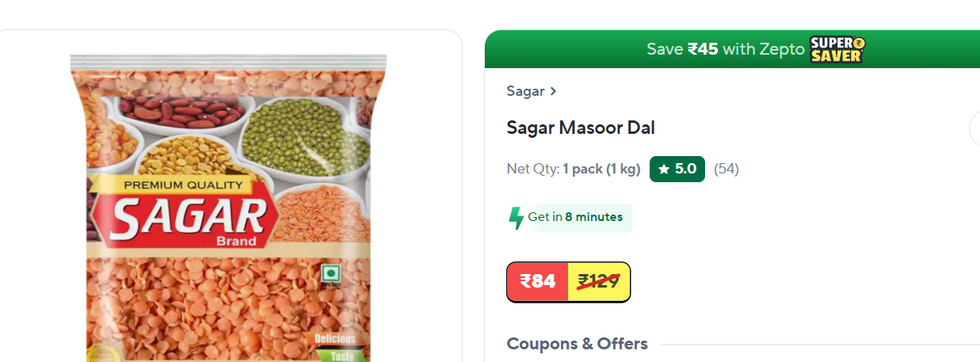Click the star icon in rating badge

click(x=664, y=169)
